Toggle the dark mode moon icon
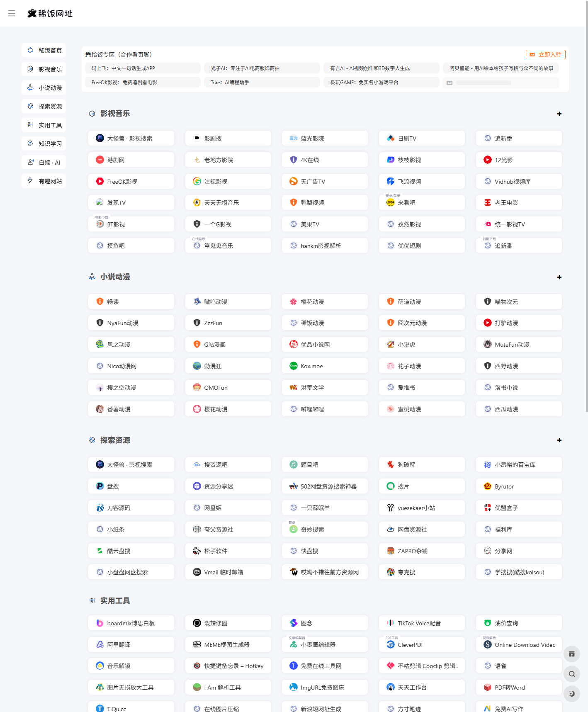588x712 pixels. [572, 693]
